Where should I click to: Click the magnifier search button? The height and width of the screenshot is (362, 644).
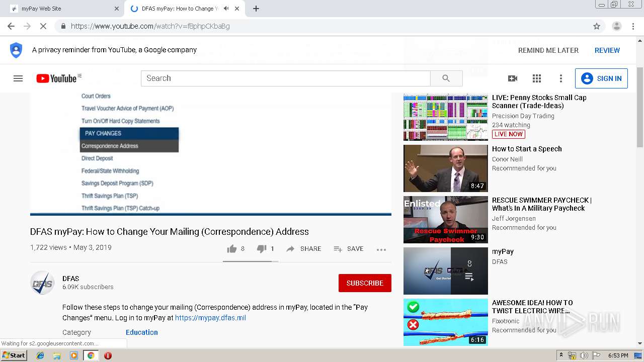(x=446, y=78)
